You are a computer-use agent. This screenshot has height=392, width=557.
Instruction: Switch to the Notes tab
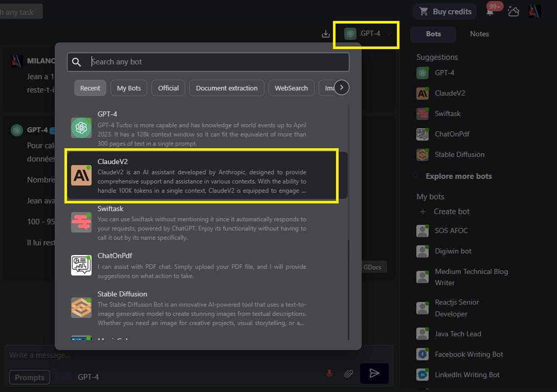[479, 34]
